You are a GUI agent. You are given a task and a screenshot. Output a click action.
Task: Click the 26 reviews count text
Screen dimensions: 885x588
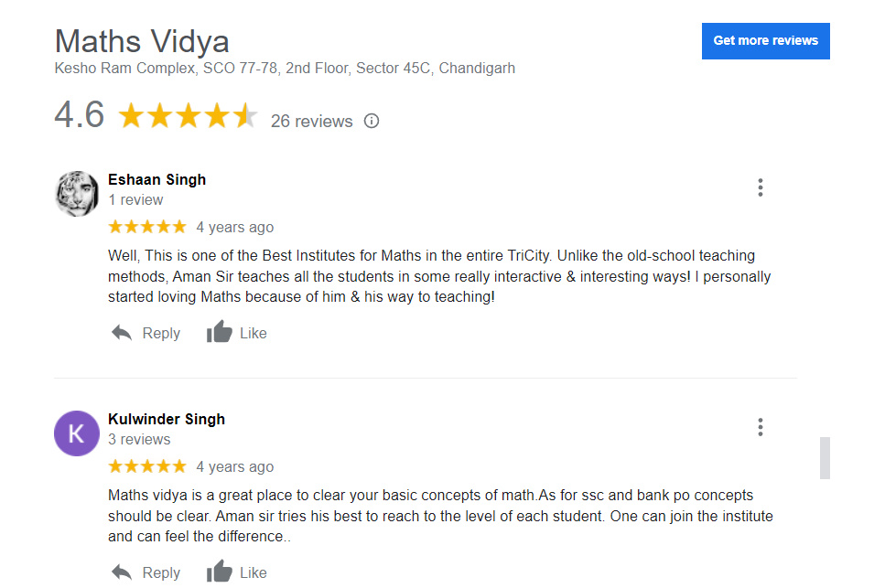[311, 122]
